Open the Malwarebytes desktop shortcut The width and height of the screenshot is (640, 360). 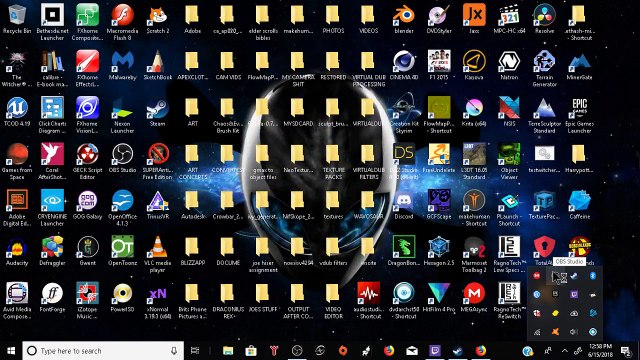(122, 65)
